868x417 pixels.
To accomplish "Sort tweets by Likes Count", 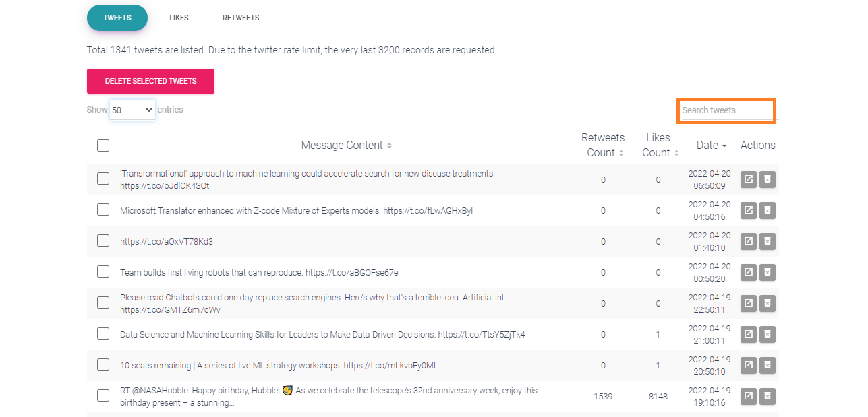I will tap(658, 144).
